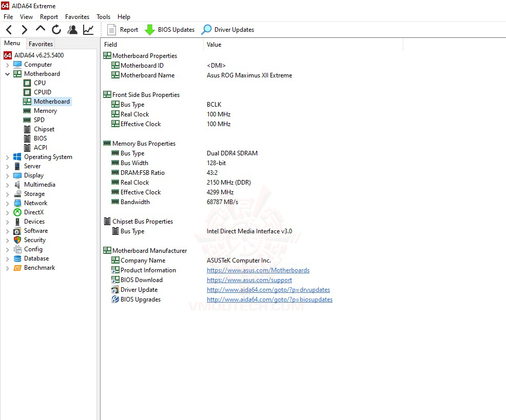This screenshot has height=420, width=506.
Task: Open the aida64 biosupdates link
Action: pos(270,299)
